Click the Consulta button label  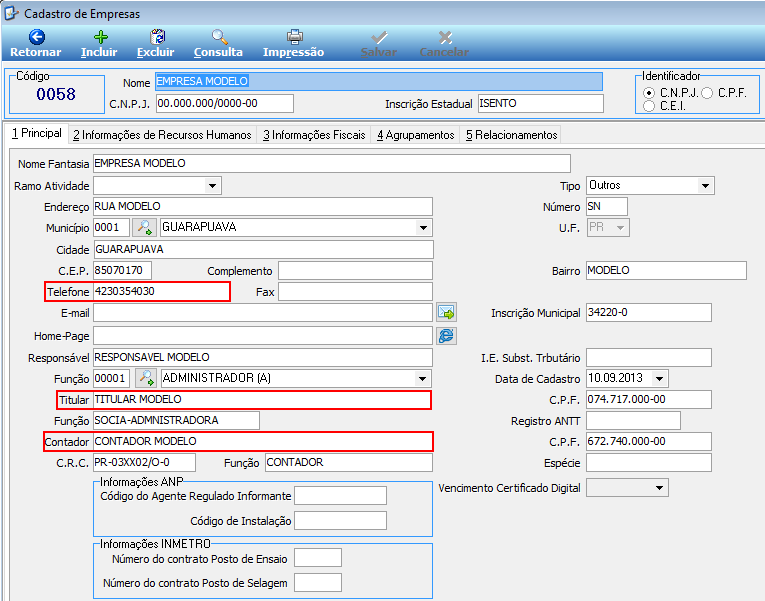point(218,52)
